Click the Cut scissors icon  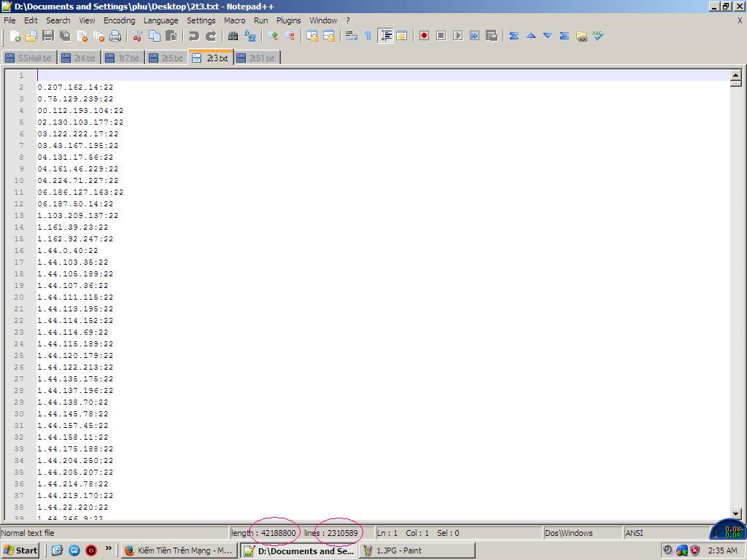coord(137,36)
